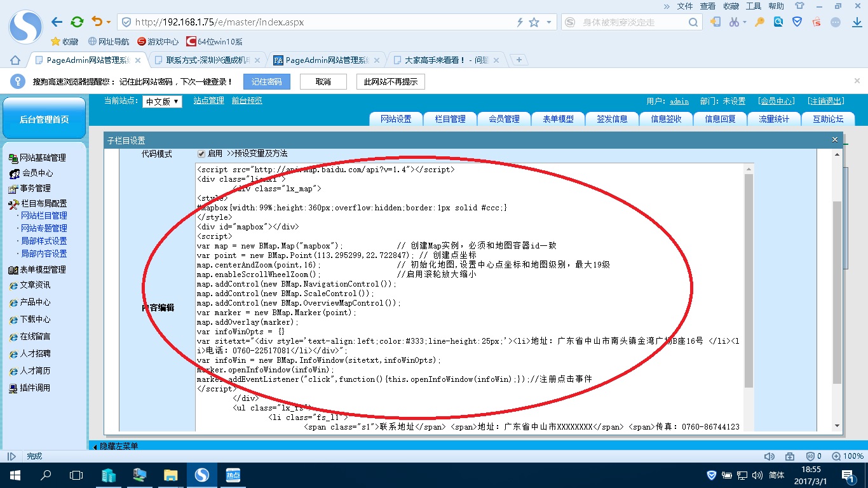This screenshot has height=488, width=868.
Task: Refresh the page with the green reload icon
Action: click(x=77, y=22)
